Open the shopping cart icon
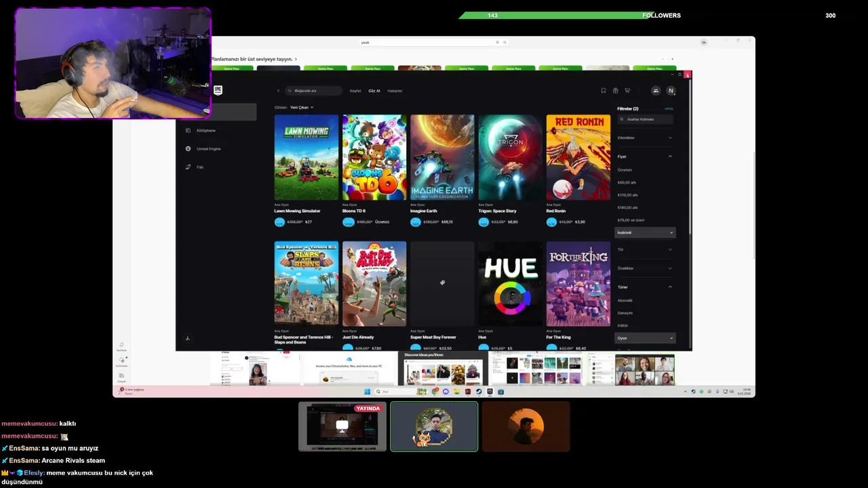 tap(627, 91)
